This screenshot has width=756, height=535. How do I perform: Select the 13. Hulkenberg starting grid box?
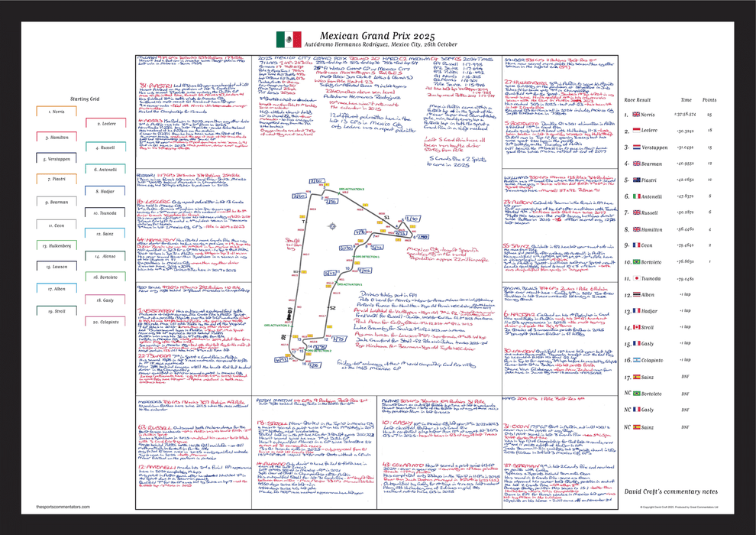click(x=58, y=246)
